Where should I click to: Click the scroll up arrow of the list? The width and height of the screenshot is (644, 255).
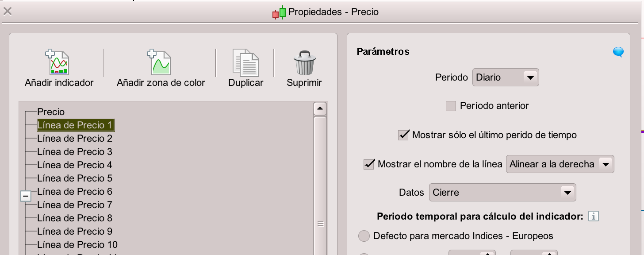320,108
